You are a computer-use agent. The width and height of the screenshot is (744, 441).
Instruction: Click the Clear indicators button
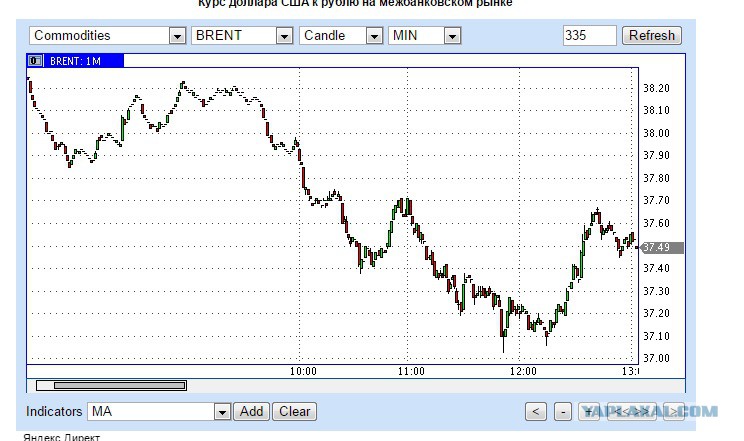point(294,412)
